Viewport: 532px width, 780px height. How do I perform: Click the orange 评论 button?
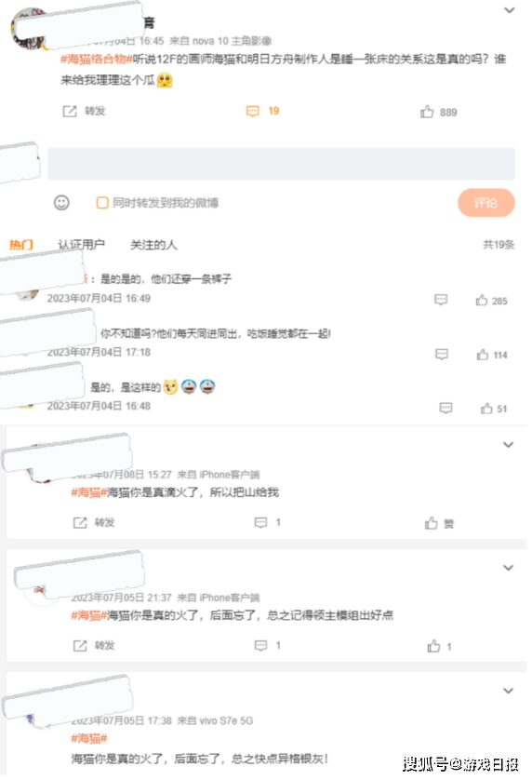pos(485,203)
